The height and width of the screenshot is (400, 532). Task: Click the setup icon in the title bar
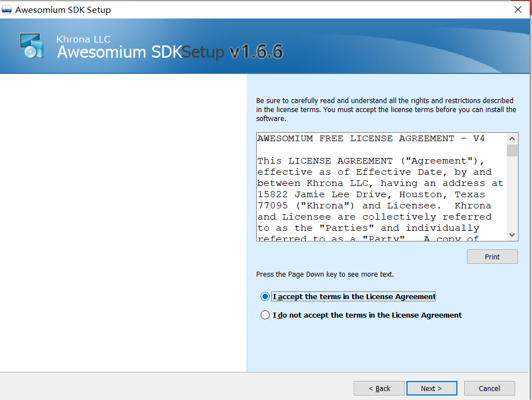[x=6, y=10]
